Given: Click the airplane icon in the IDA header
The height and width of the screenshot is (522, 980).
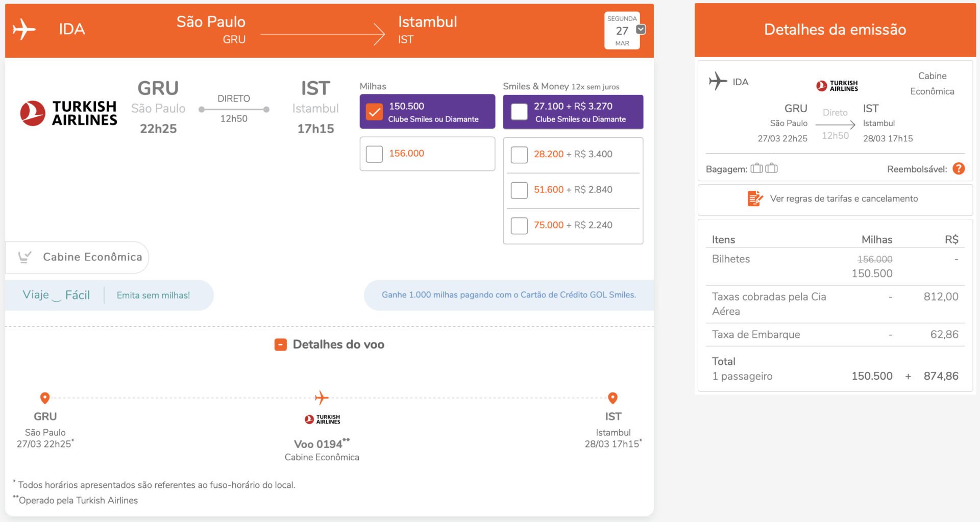Looking at the screenshot, I should [24, 29].
